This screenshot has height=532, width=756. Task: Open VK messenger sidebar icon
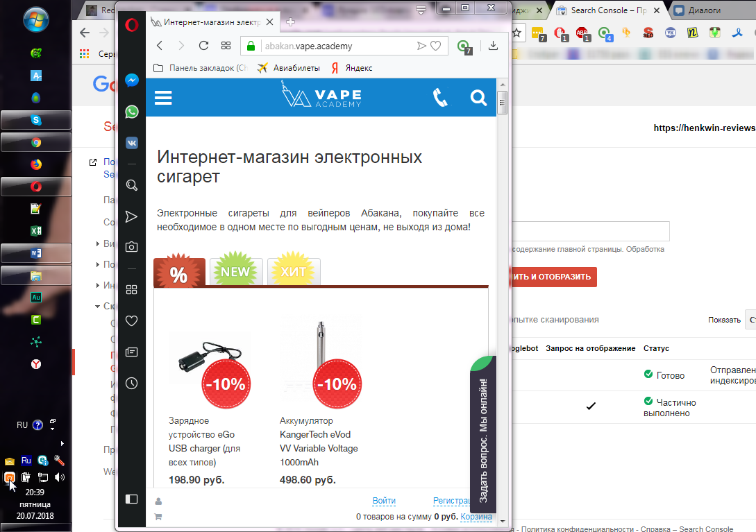[x=132, y=143]
